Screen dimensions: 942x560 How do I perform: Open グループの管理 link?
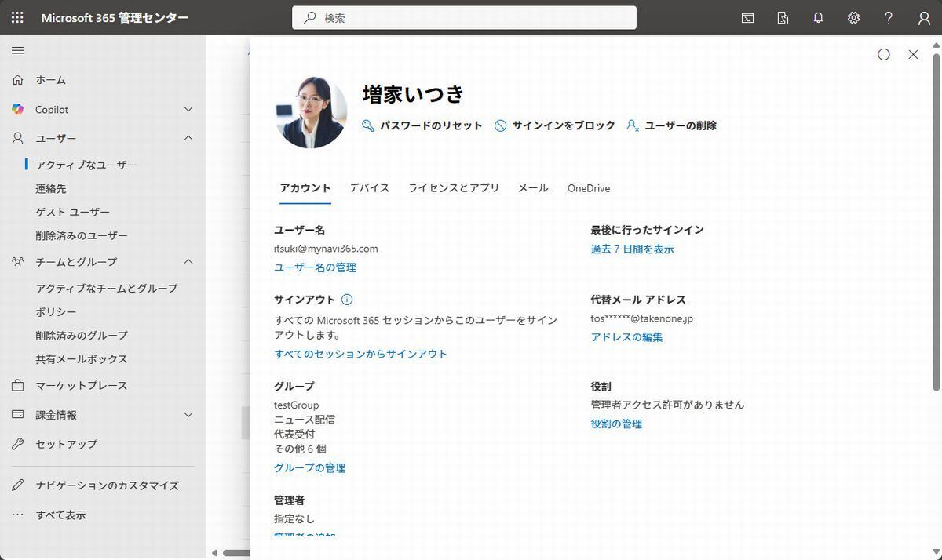309,467
